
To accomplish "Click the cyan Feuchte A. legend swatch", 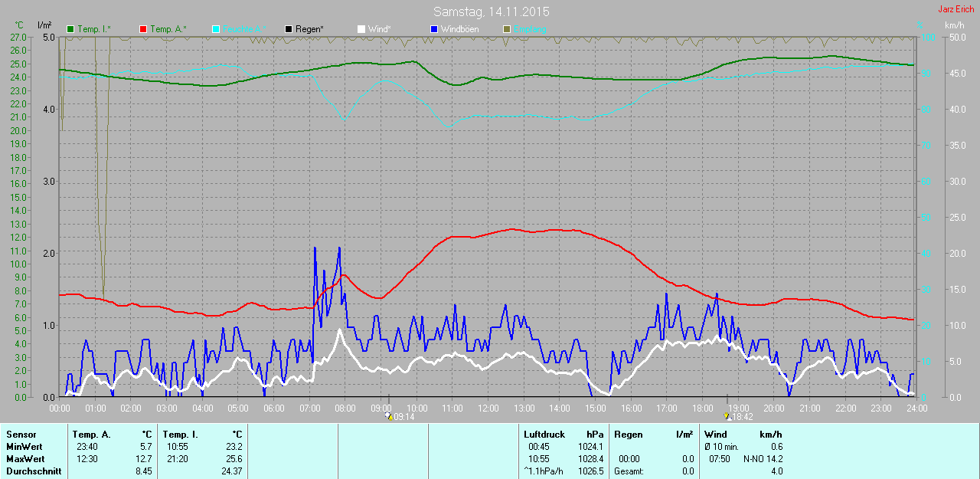I will point(216,29).
